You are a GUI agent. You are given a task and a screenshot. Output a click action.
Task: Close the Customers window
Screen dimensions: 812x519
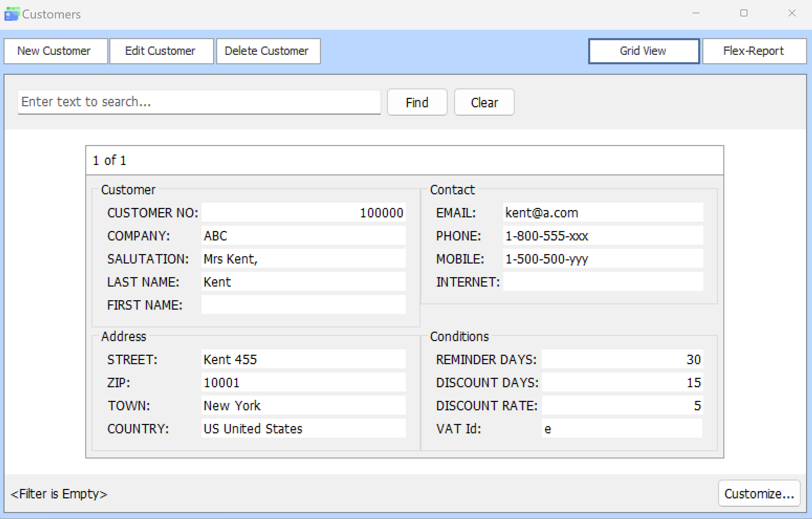(792, 13)
